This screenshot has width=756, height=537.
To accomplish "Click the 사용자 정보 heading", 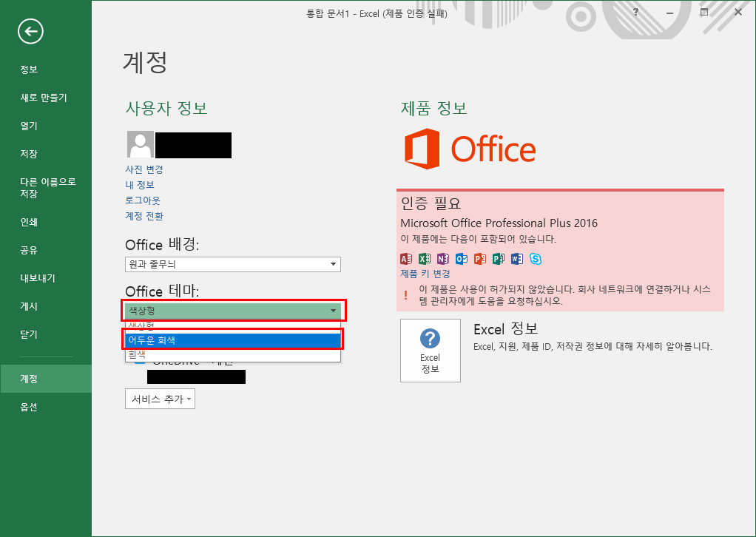I will point(166,108).
